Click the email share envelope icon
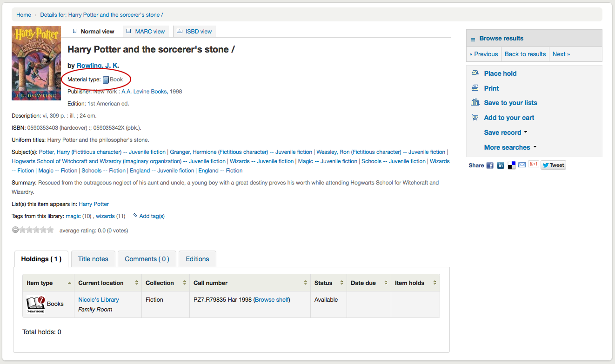The height and width of the screenshot is (364, 615). [522, 165]
